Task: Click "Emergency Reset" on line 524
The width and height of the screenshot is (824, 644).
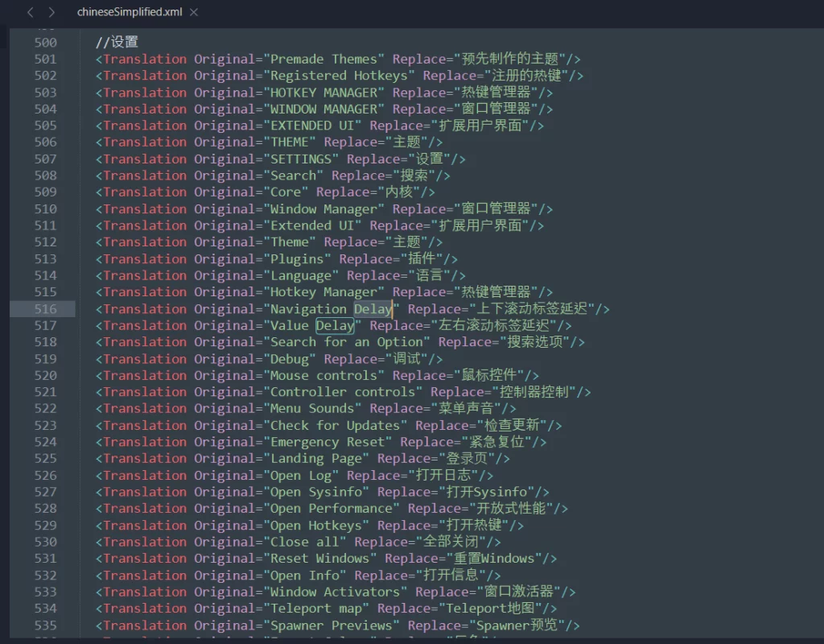Action: [328, 442]
